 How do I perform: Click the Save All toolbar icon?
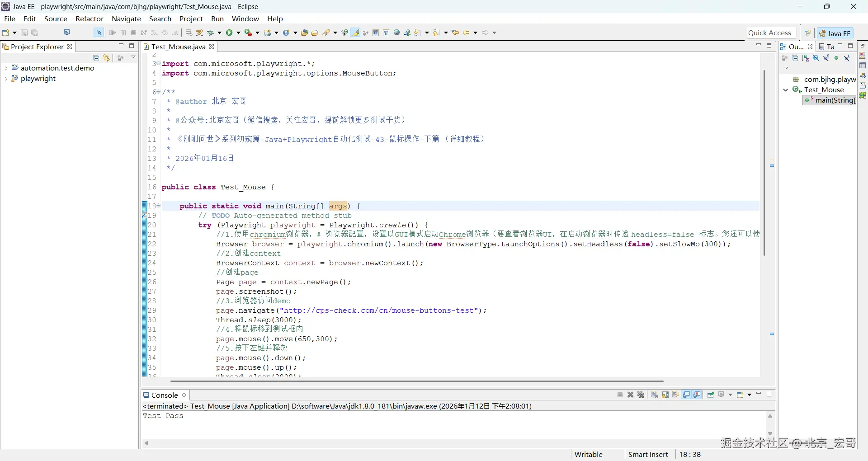[x=35, y=33]
